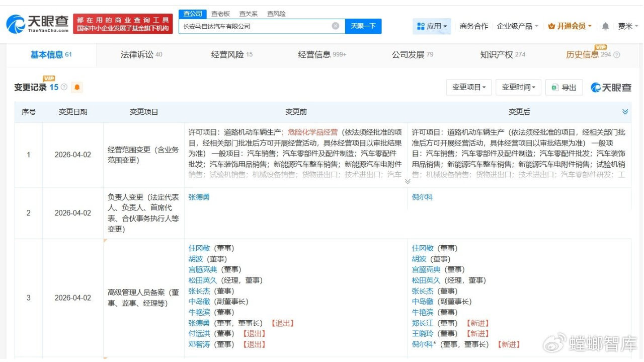Click the 变更项目 column header
The height and width of the screenshot is (362, 644).
click(x=144, y=112)
